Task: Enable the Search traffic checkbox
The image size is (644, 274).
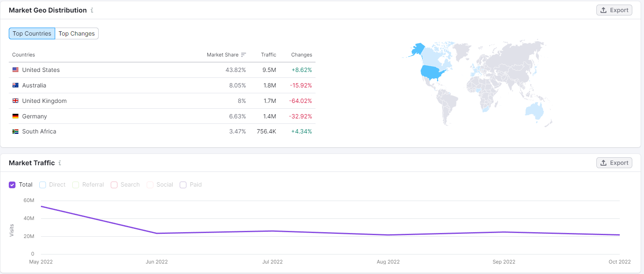Action: tap(114, 185)
